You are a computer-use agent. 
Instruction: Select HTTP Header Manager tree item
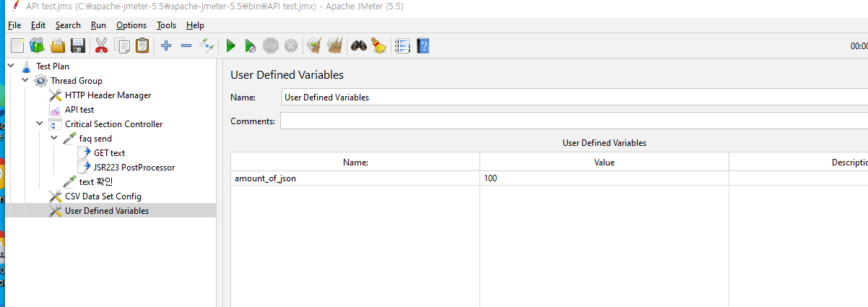point(108,95)
